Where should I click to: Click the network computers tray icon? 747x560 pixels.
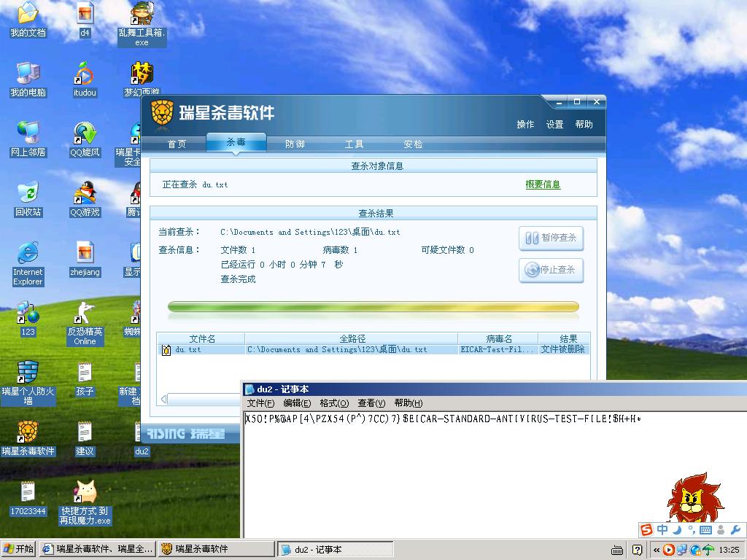point(682,550)
